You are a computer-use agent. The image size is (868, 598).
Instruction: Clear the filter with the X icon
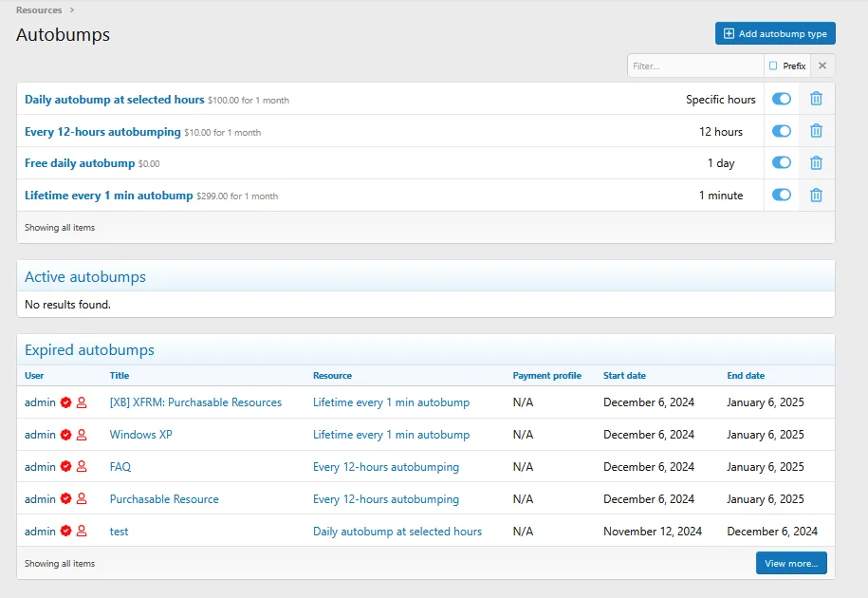tap(822, 65)
